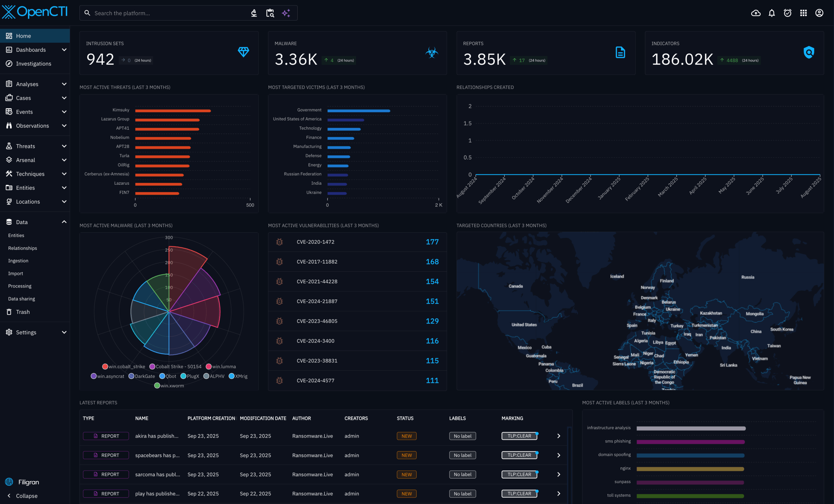Click the cloud upload icon in header
The image size is (834, 504).
[755, 13]
